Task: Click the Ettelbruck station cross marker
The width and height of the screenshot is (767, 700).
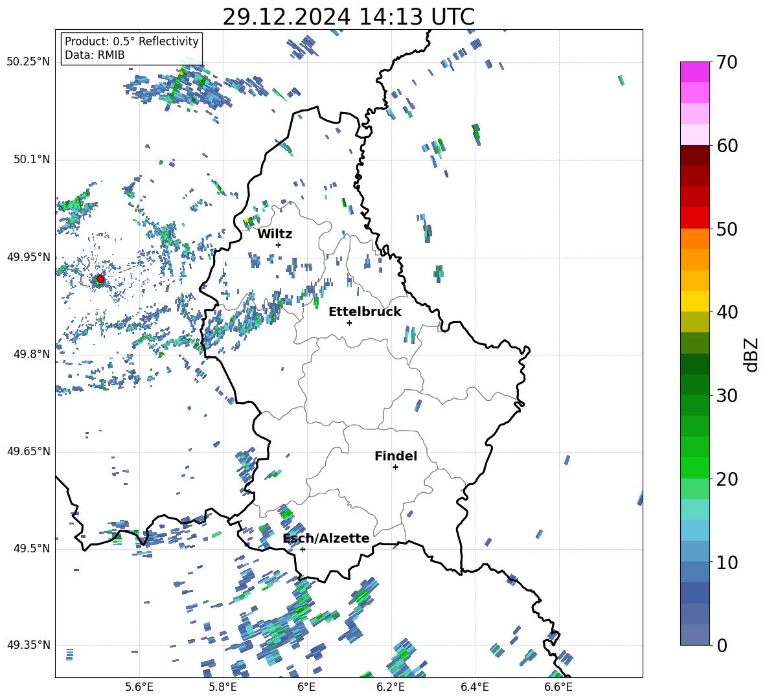Action: click(349, 322)
